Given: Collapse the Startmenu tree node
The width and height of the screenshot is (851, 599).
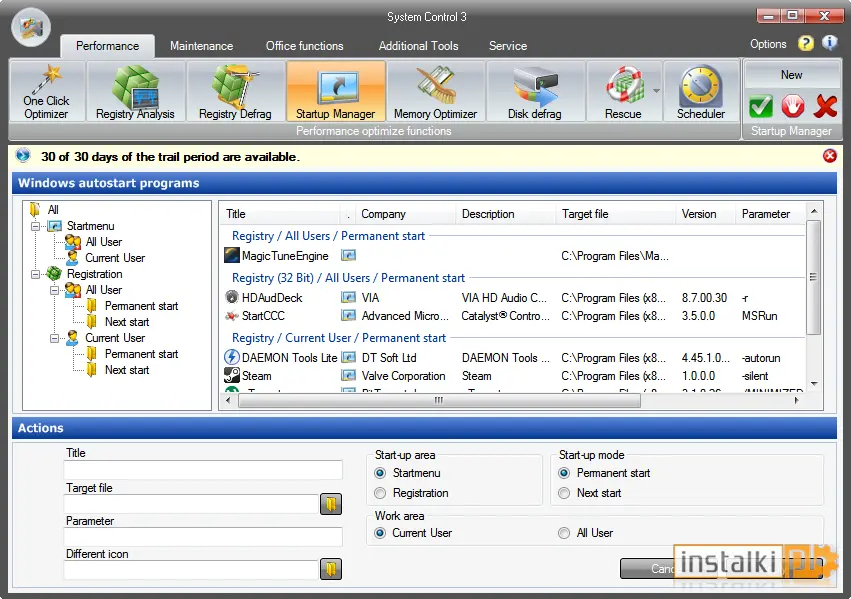Looking at the screenshot, I should tap(36, 226).
